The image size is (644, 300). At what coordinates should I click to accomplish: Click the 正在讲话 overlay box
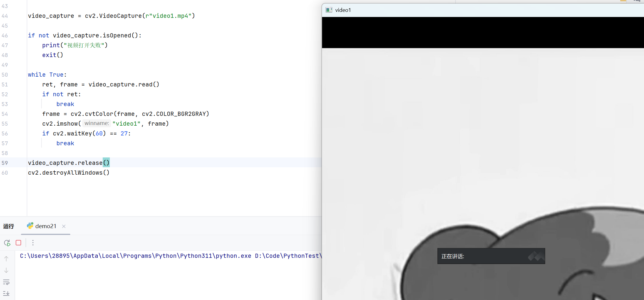coord(491,256)
